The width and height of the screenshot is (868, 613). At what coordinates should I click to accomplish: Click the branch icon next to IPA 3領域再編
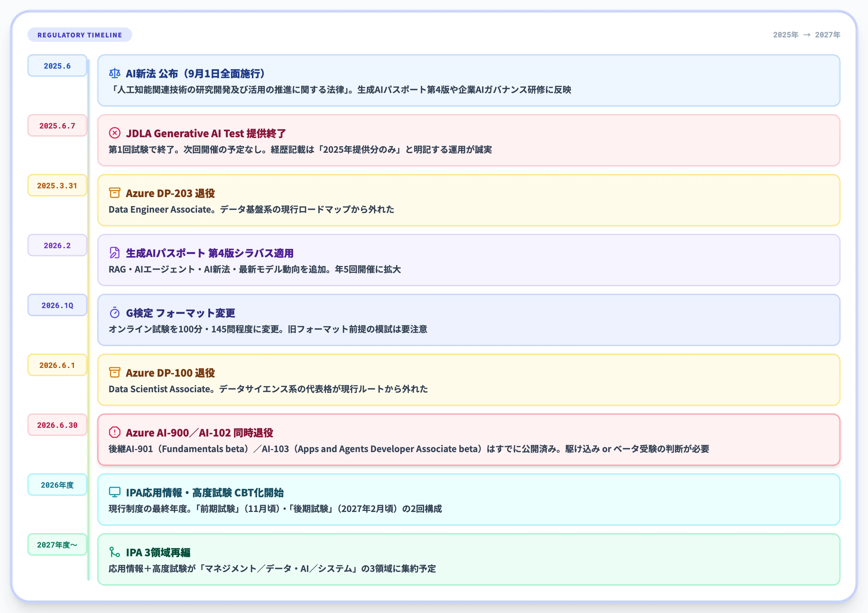[114, 552]
